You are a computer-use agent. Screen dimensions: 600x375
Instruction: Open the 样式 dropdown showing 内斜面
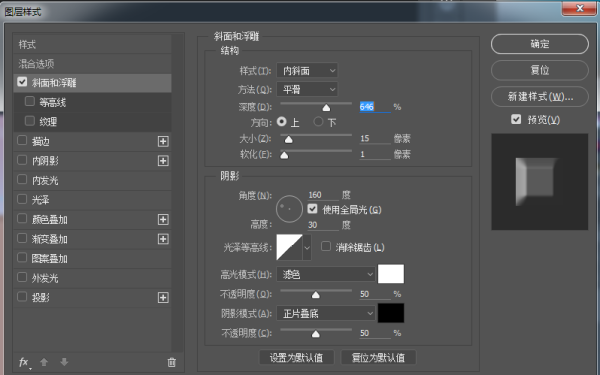pyautogui.click(x=307, y=70)
